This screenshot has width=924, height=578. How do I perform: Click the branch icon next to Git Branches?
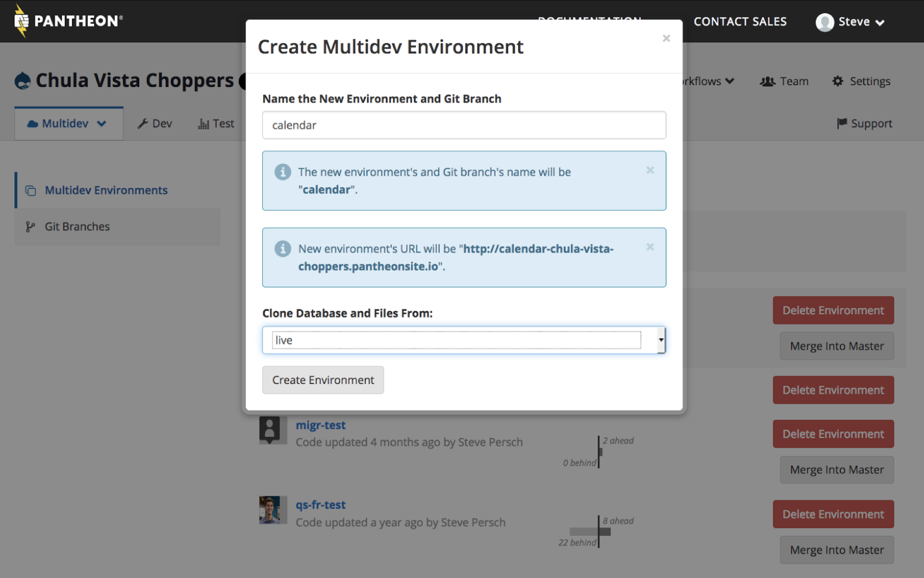coord(30,226)
